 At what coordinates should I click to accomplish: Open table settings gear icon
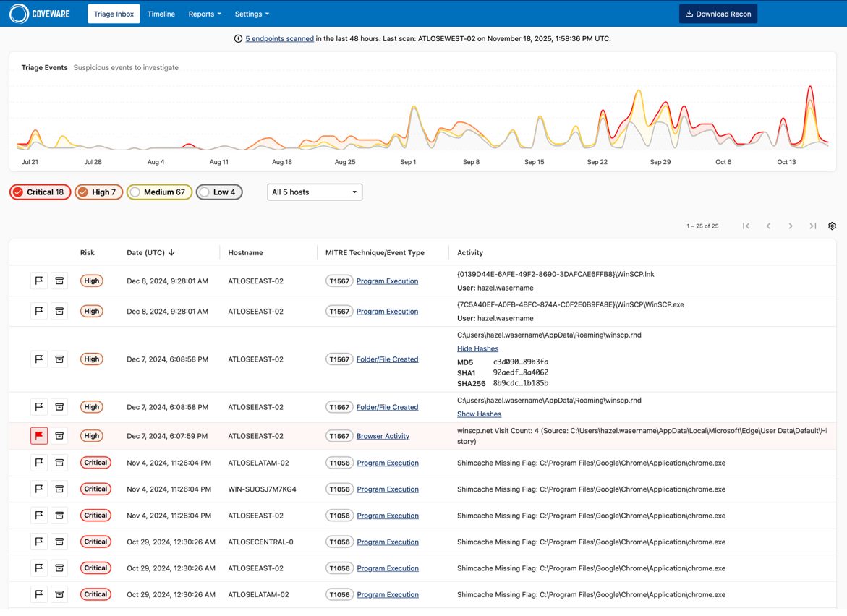pyautogui.click(x=832, y=226)
